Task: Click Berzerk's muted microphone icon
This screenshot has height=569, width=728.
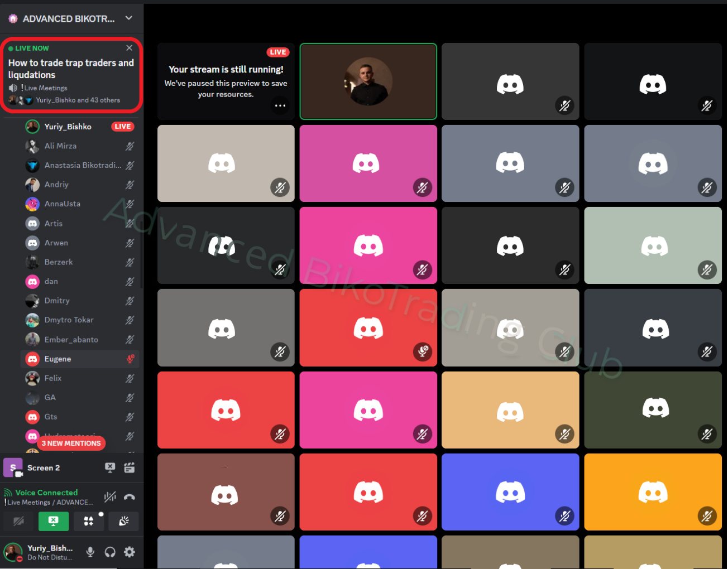Action: (130, 262)
